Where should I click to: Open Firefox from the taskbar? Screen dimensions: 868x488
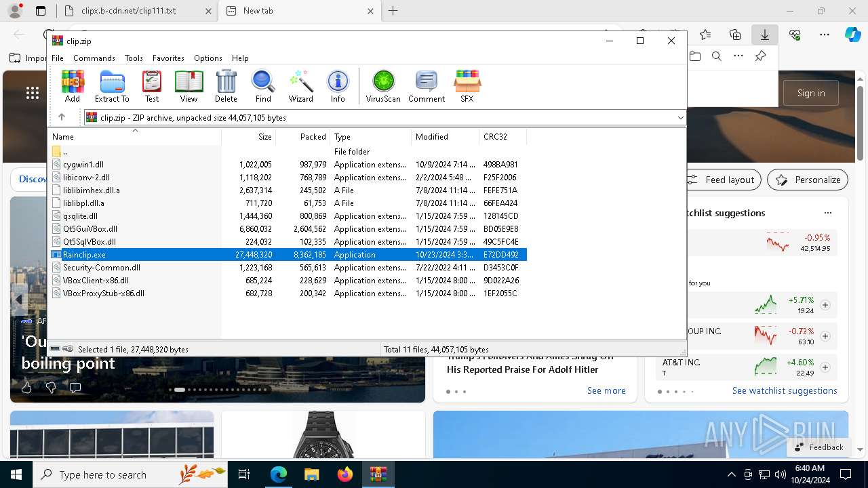345,474
